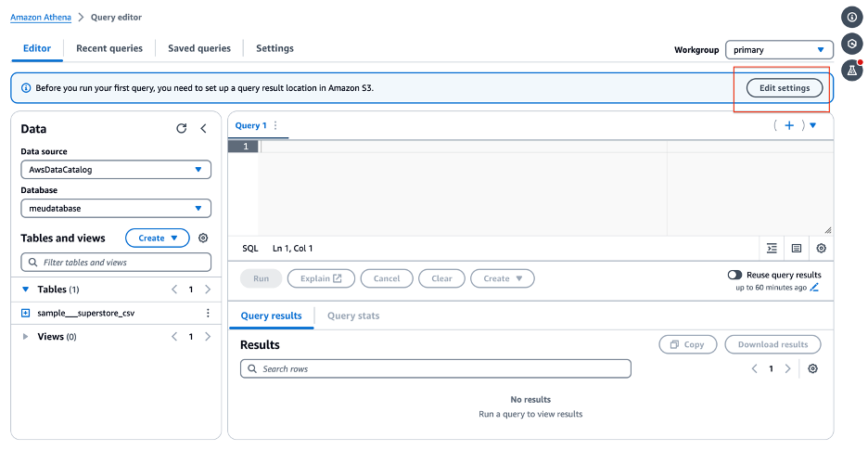Go to previous page of Views

pos(174,336)
